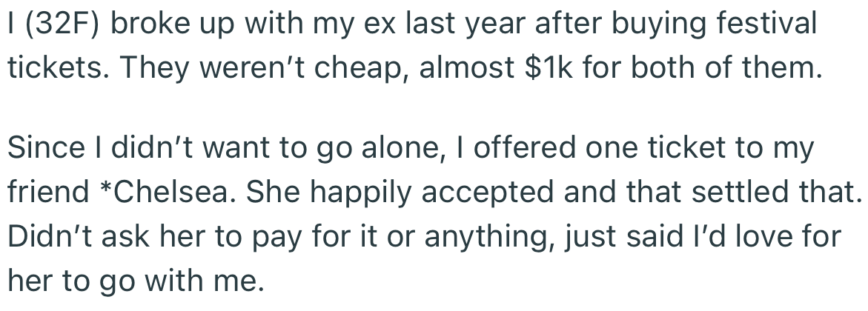Viewport: 868px width, 311px height.
Task: Click the word "friend" before *Chelsea
Action: [x=48, y=192]
